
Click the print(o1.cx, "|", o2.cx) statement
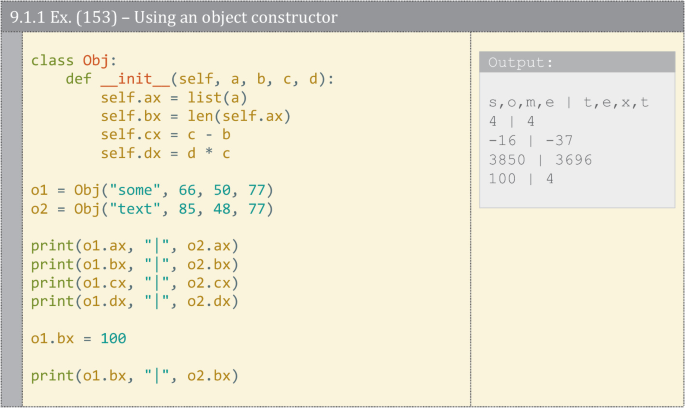pyautogui.click(x=134, y=283)
